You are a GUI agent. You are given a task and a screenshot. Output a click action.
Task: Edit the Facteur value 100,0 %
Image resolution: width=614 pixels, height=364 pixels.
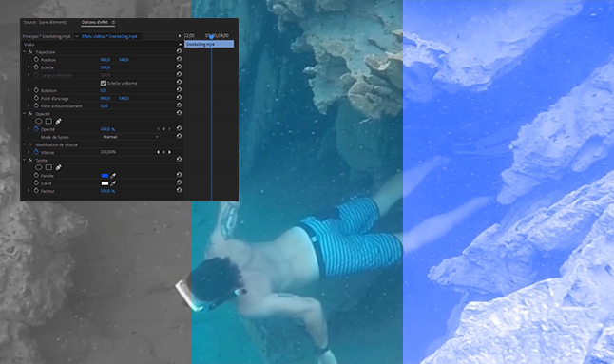click(107, 191)
